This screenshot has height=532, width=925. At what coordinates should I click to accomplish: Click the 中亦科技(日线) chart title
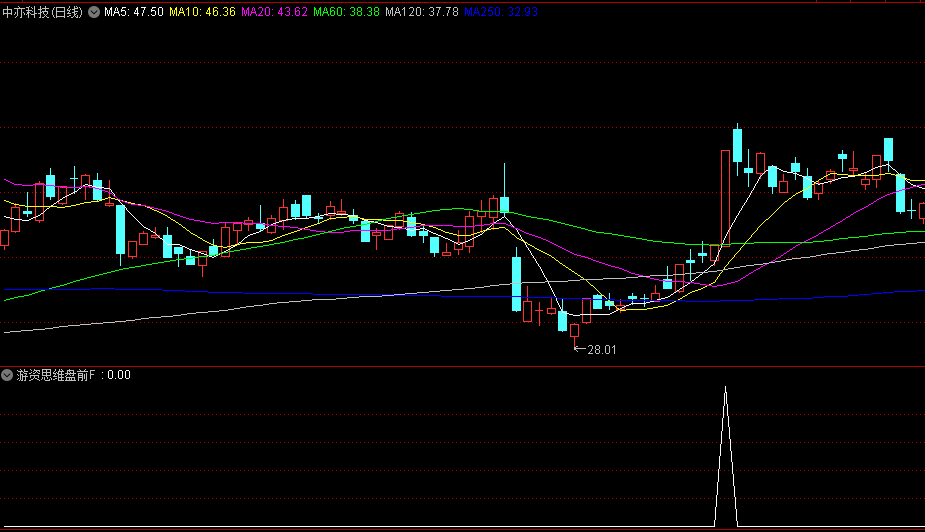42,12
